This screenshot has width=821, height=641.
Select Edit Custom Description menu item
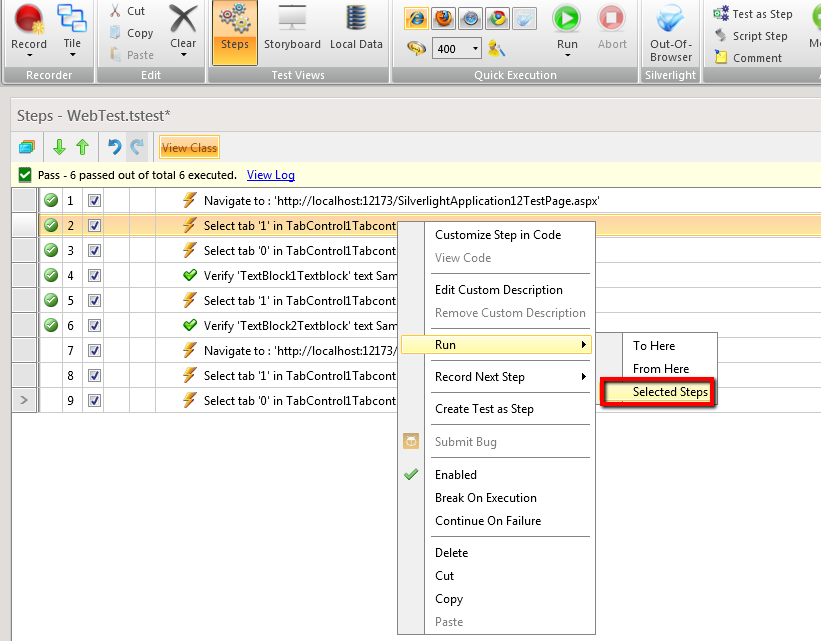(498, 290)
